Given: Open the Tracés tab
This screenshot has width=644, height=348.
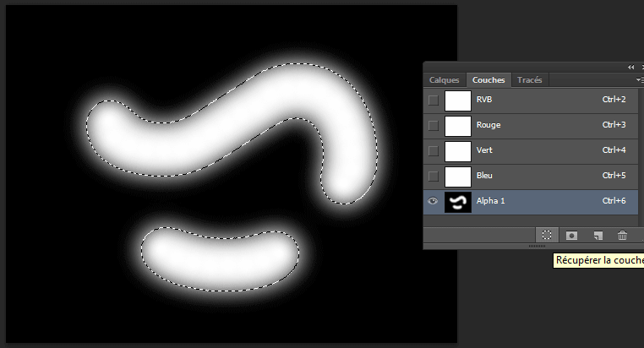Looking at the screenshot, I should tap(529, 80).
